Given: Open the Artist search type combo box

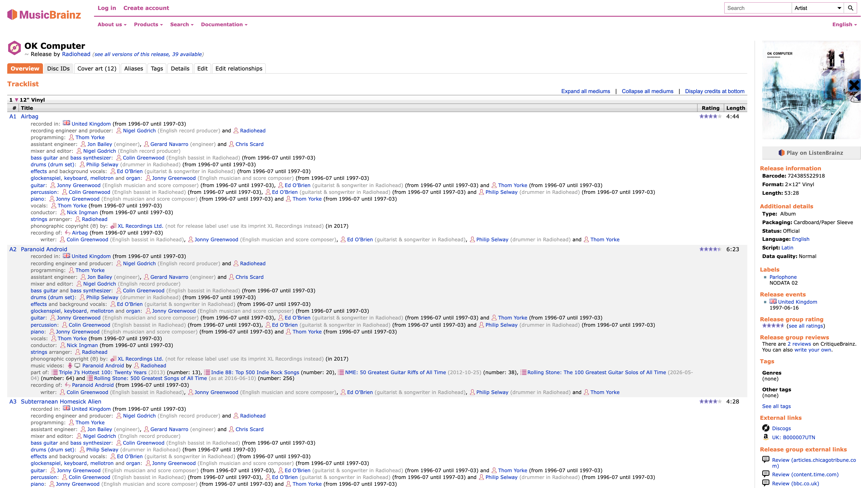Looking at the screenshot, I should click(817, 8).
